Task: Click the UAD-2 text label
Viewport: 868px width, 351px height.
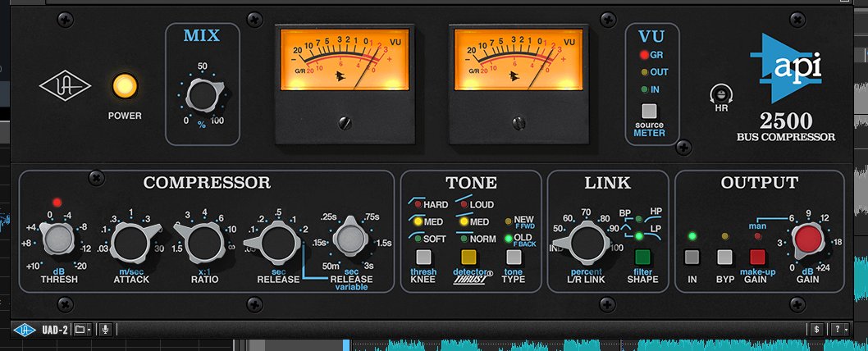Action: 55,330
